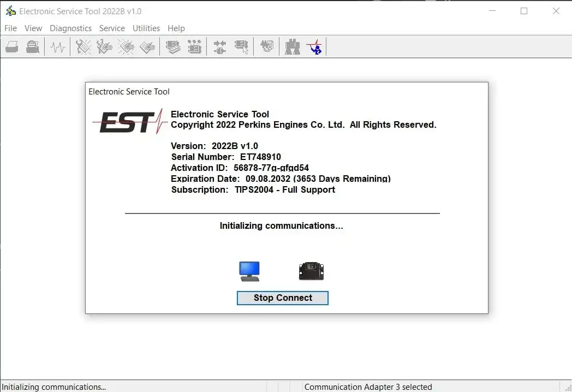Click Communication Adapter 3 selected status text
The height and width of the screenshot is (392, 572).
(x=368, y=387)
